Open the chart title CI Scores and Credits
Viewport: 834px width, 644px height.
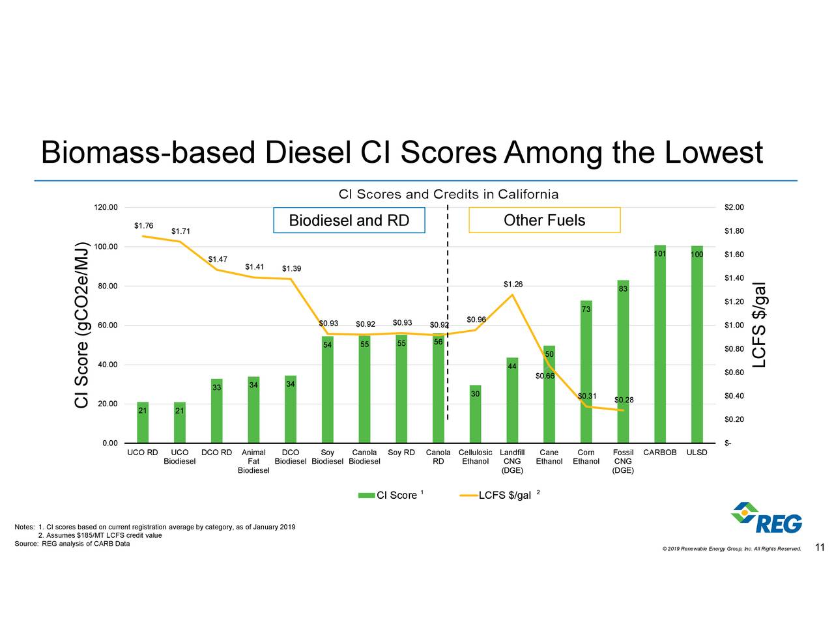coord(449,194)
